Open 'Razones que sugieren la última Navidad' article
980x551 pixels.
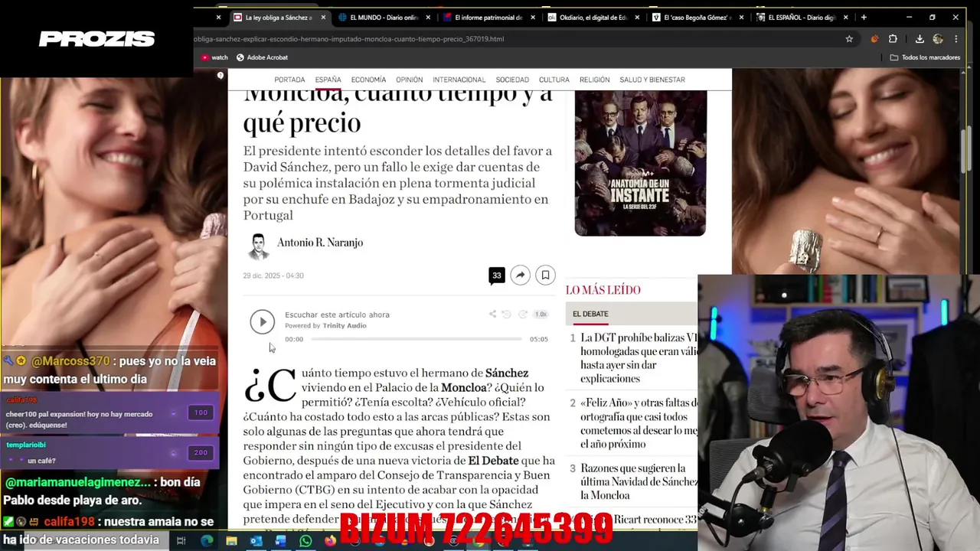[639, 481]
